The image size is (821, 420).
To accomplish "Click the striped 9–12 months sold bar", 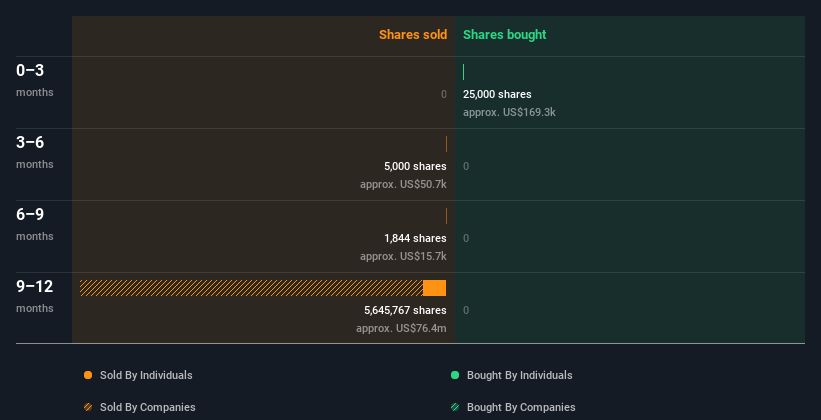I will [250, 288].
